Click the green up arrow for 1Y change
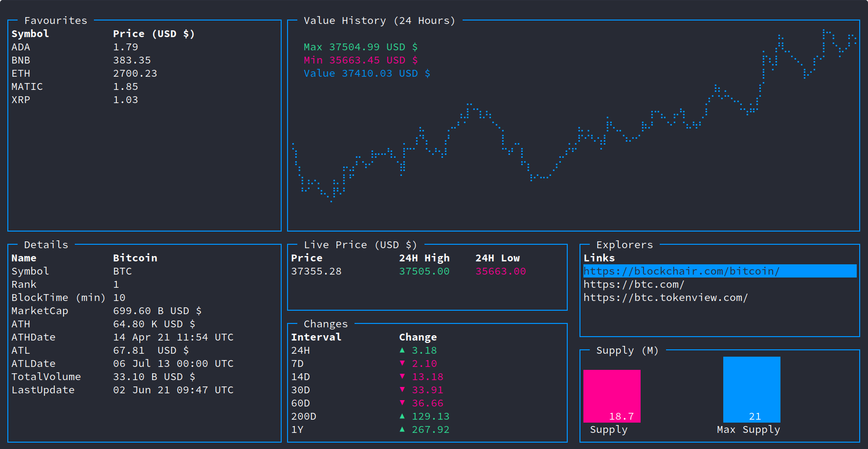Viewport: 868px width, 449px height. coord(402,429)
